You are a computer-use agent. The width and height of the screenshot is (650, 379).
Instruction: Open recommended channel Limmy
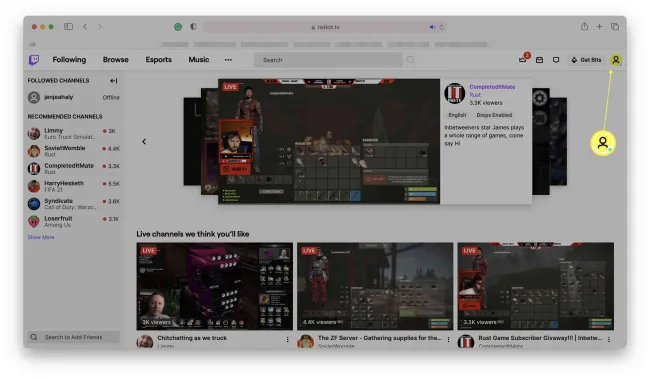73,134
